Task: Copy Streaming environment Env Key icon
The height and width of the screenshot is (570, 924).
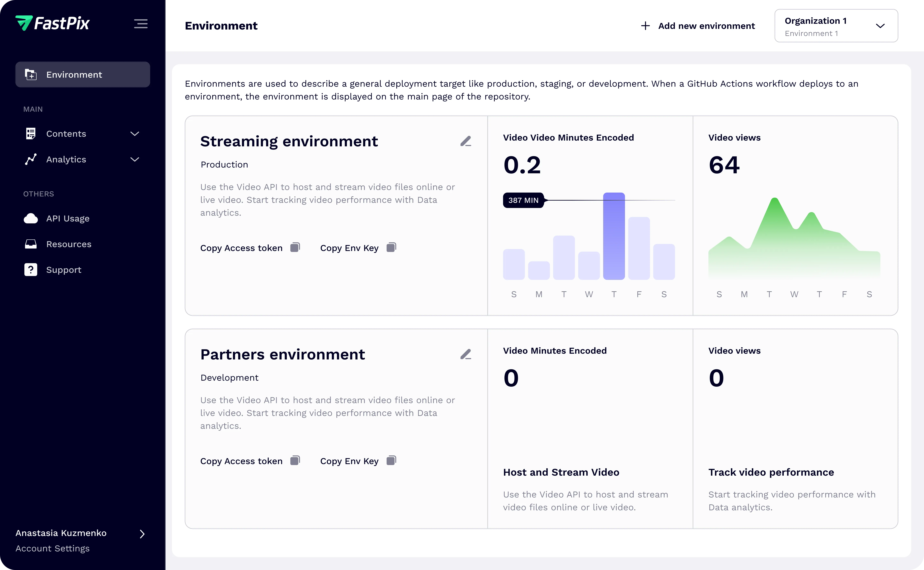Action: pyautogui.click(x=392, y=248)
